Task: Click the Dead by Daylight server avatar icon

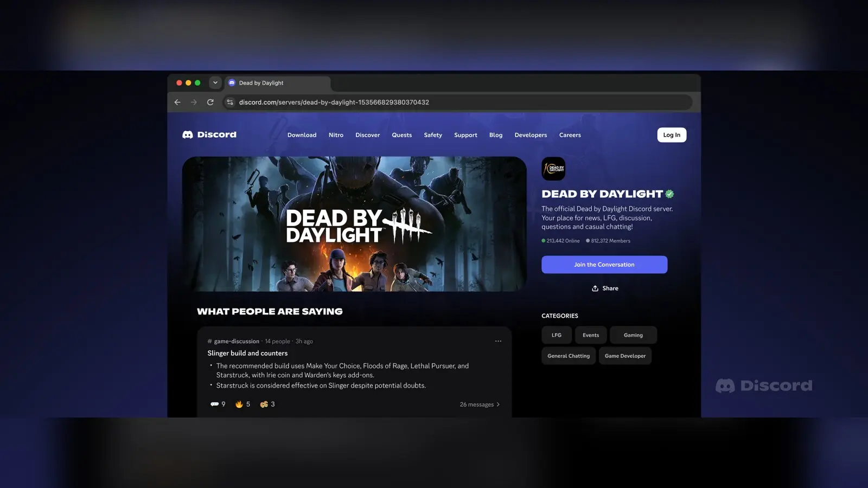Action: tap(553, 169)
